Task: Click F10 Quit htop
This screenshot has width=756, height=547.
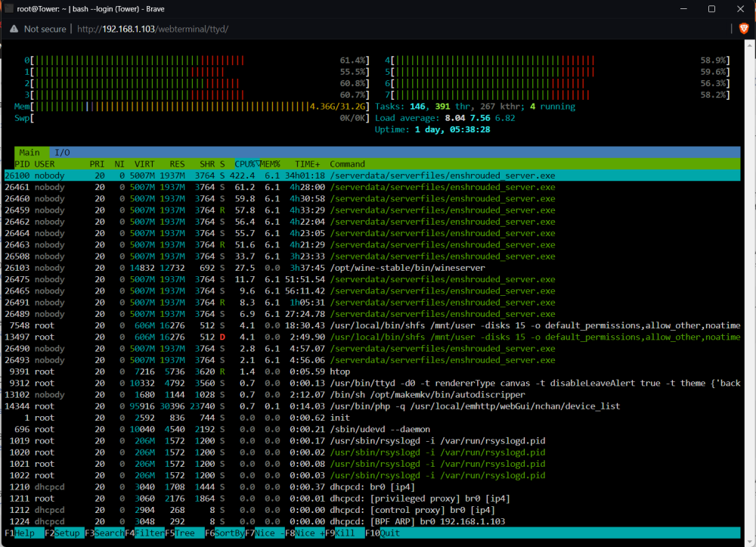Action: click(x=383, y=533)
